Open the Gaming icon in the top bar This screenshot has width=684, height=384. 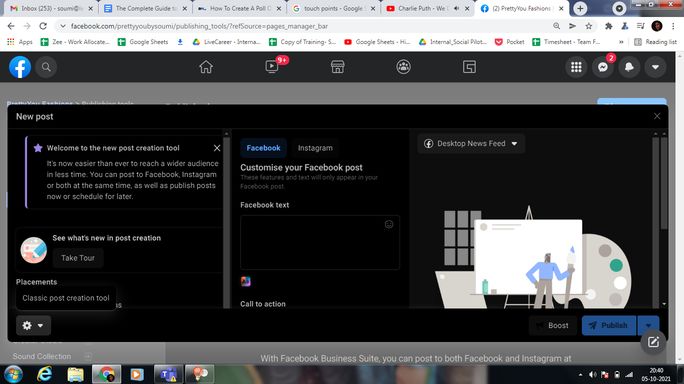[x=469, y=67]
